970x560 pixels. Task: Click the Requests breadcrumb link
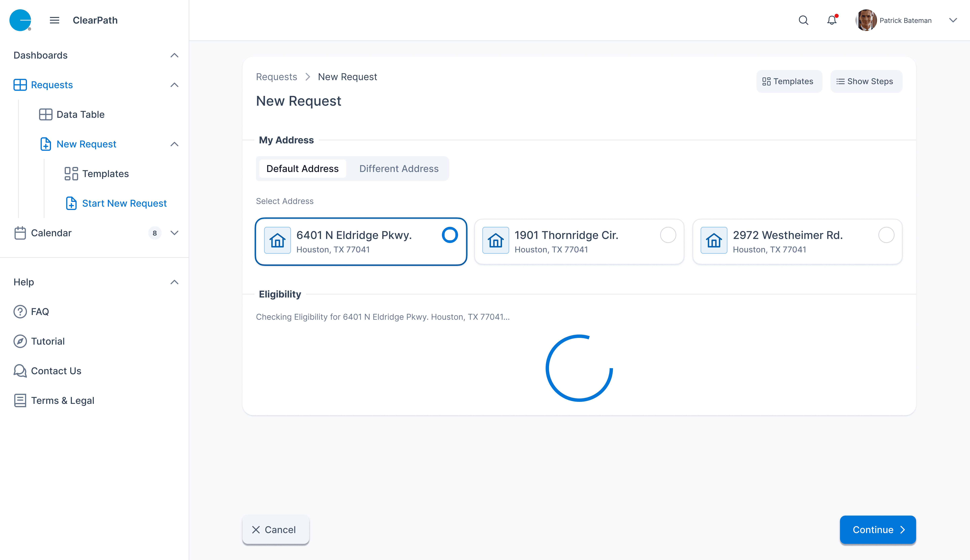(276, 77)
